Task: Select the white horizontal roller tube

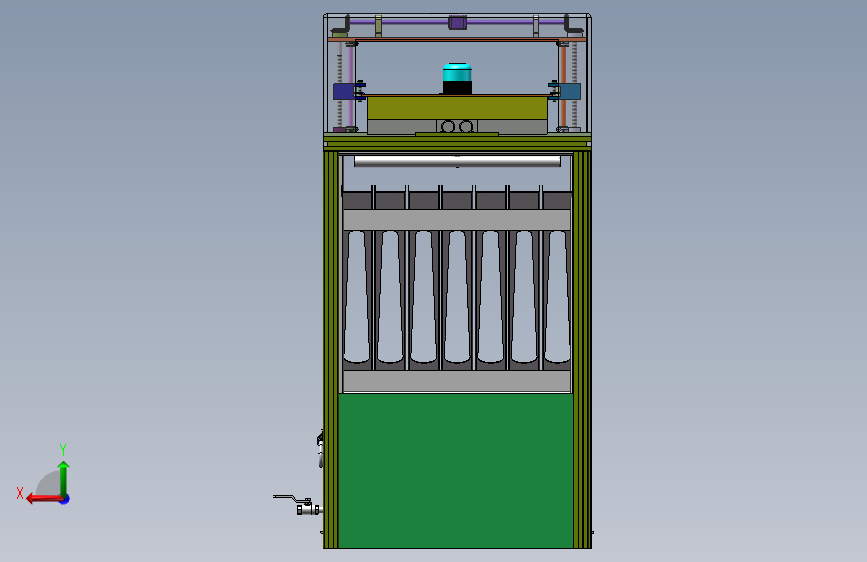Action: tap(457, 161)
